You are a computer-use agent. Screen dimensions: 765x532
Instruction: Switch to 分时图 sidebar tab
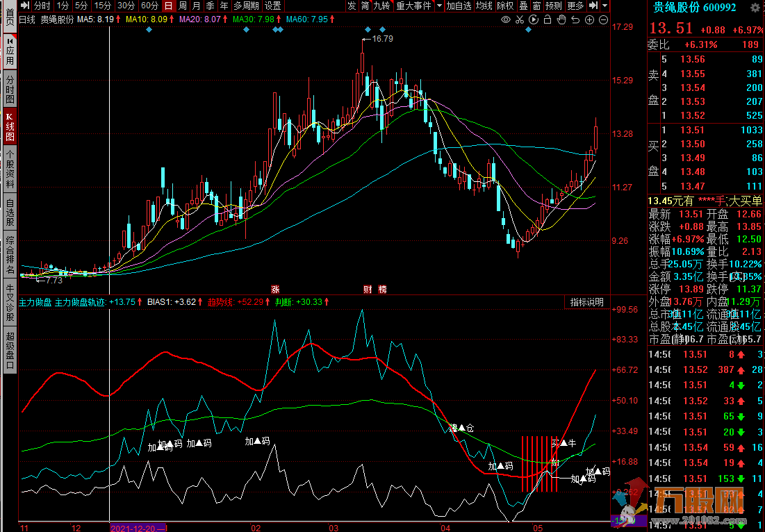(x=10, y=89)
